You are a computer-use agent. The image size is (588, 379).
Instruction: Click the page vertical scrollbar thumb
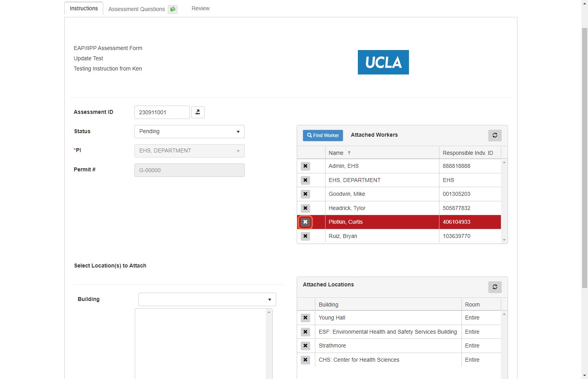pyautogui.click(x=585, y=158)
